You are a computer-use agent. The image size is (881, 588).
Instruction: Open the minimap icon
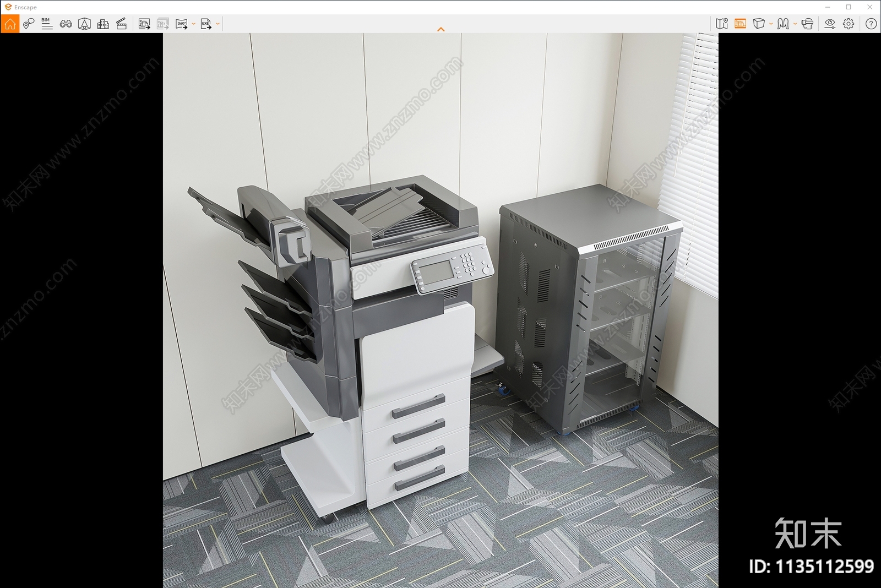click(722, 24)
